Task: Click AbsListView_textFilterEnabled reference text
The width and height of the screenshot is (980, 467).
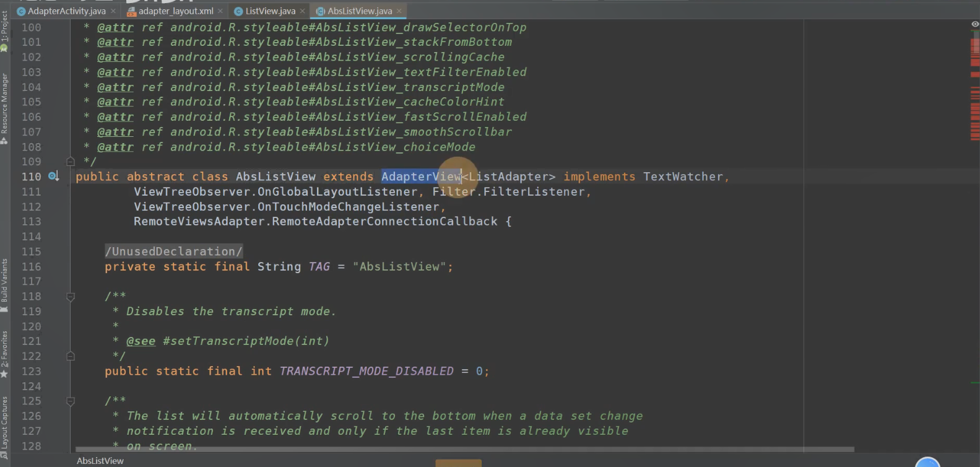Action: pyautogui.click(x=421, y=72)
